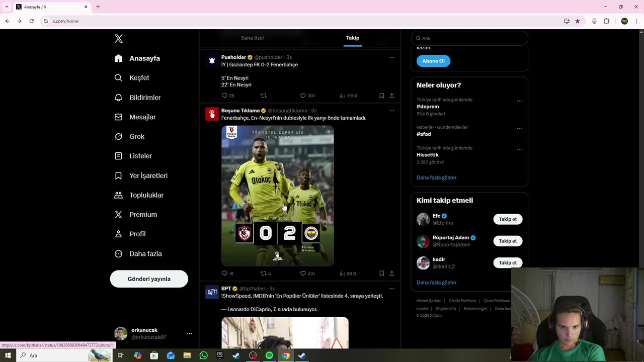Open a new Chrome tab
644x362 pixels.
[98, 7]
